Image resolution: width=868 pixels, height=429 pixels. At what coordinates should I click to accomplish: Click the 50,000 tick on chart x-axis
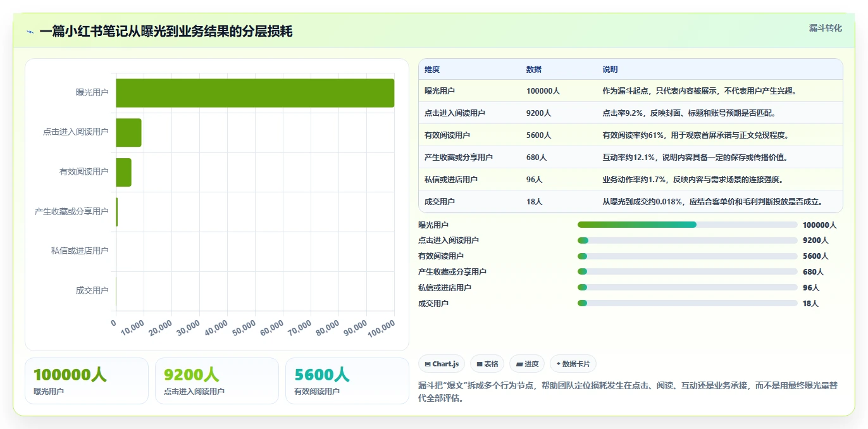[x=244, y=328]
